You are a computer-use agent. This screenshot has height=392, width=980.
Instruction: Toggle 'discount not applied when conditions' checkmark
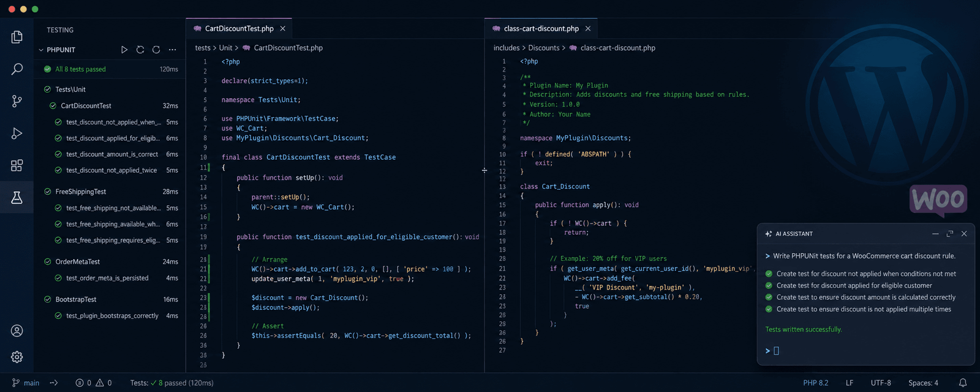click(769, 274)
